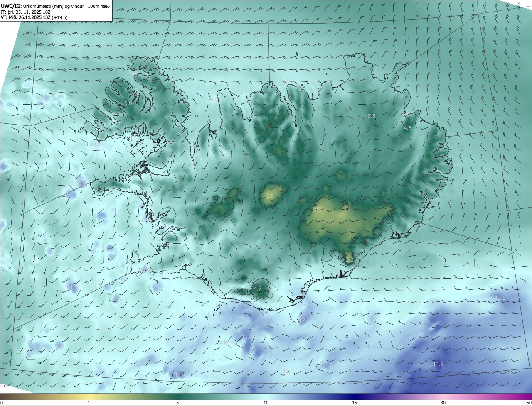
Task: Click the 2.6 value label on the central glacier
Action: tap(270, 196)
